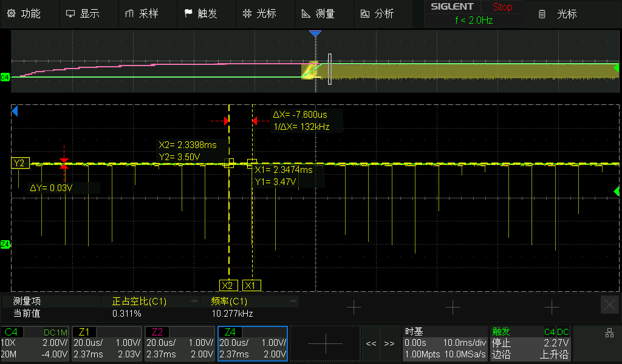
Task: Click the waveform icon beside 采样
Action: (129, 14)
